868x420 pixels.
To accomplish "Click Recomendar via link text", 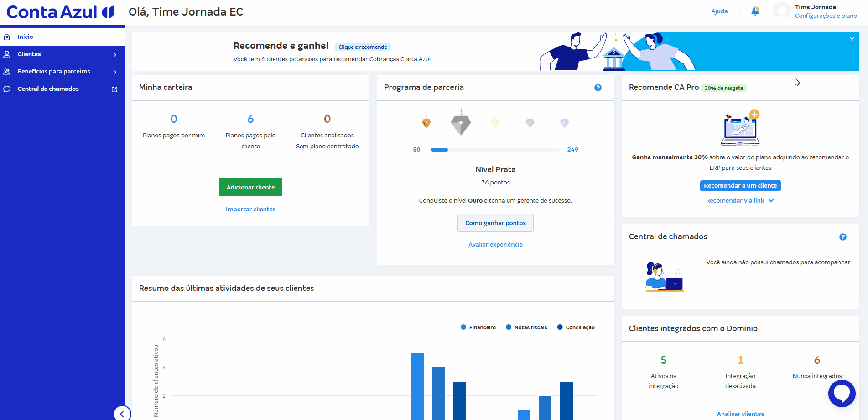I will coord(735,201).
